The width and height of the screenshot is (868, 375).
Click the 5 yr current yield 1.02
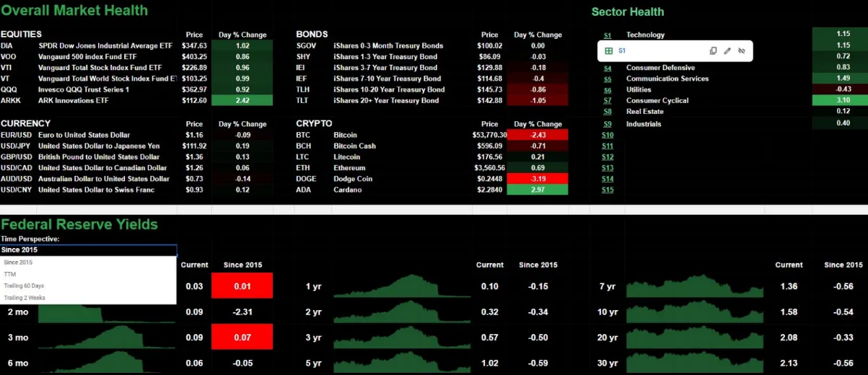(x=489, y=363)
